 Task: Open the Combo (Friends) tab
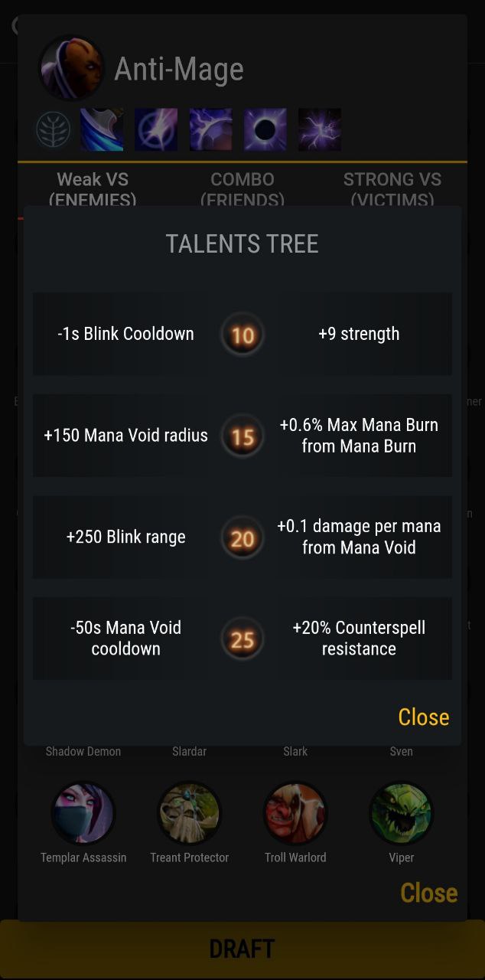click(x=242, y=188)
